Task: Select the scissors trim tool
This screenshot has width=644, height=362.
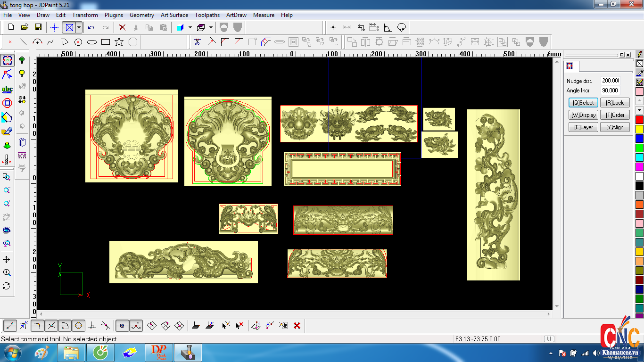Action: point(198,42)
